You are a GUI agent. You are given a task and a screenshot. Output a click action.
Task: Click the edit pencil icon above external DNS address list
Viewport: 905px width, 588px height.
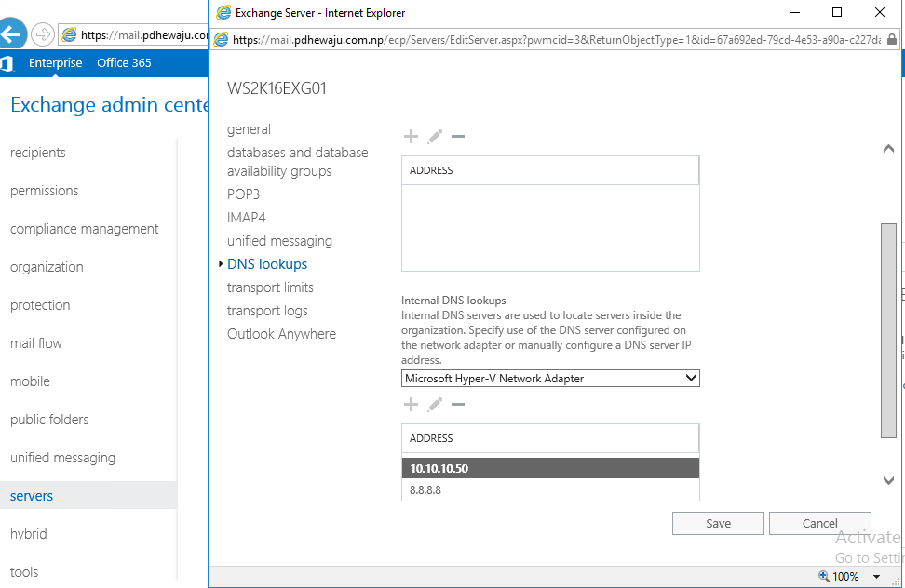(435, 137)
